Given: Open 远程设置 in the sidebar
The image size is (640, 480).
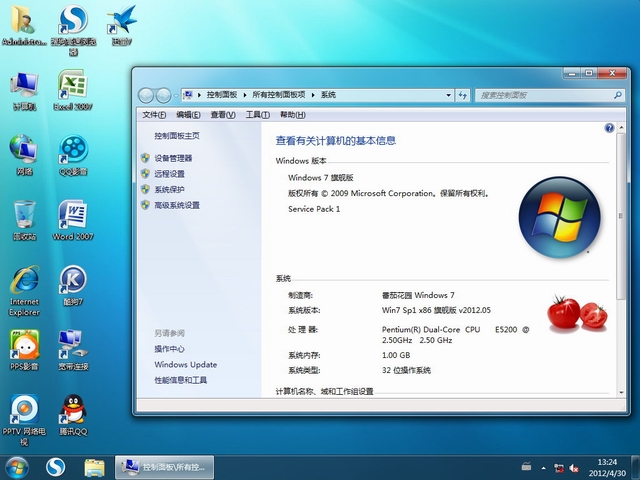Looking at the screenshot, I should coord(169,174).
